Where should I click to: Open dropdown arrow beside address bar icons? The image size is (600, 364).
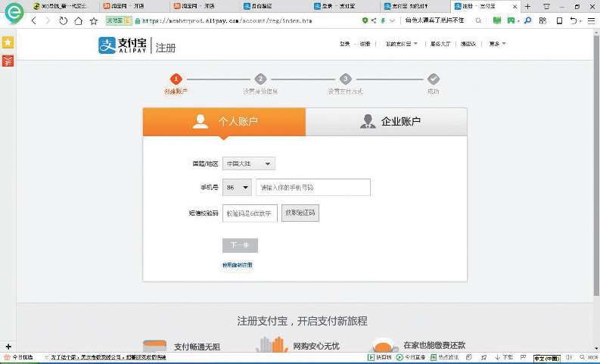pos(392,20)
